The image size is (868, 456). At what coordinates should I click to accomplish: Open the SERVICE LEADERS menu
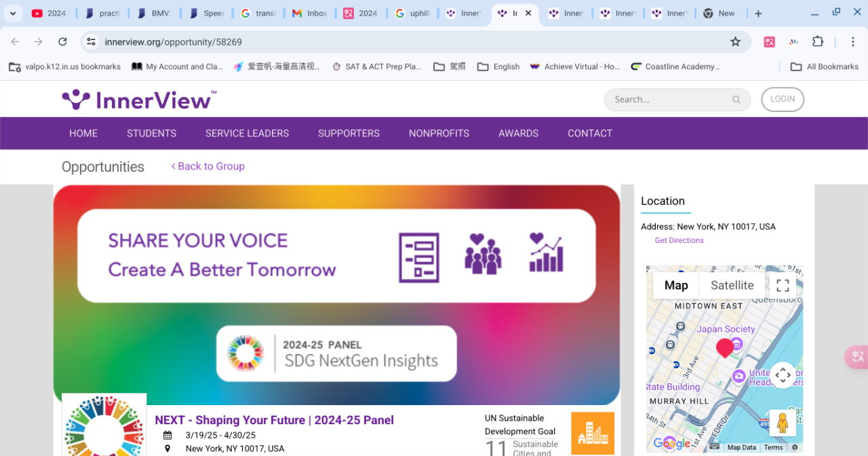pyautogui.click(x=247, y=134)
